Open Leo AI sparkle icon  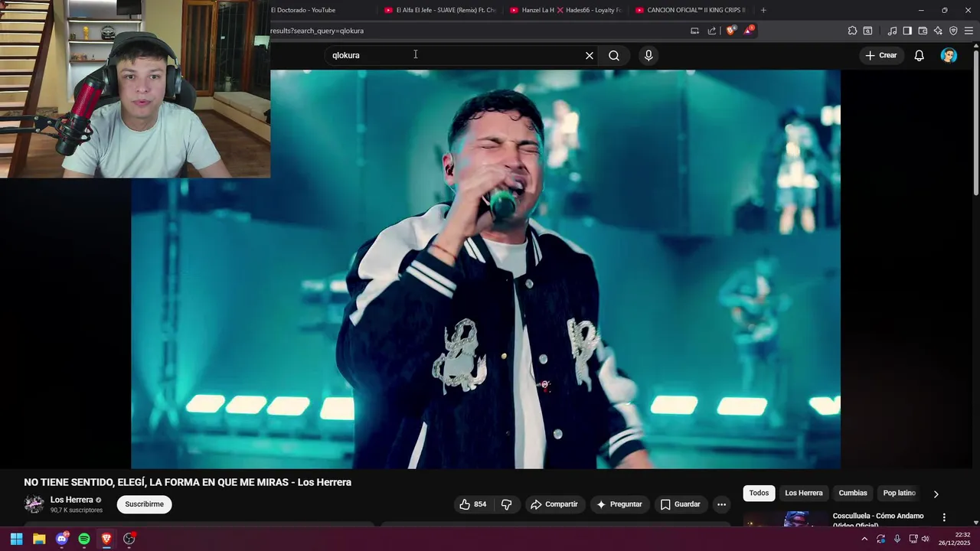click(938, 31)
